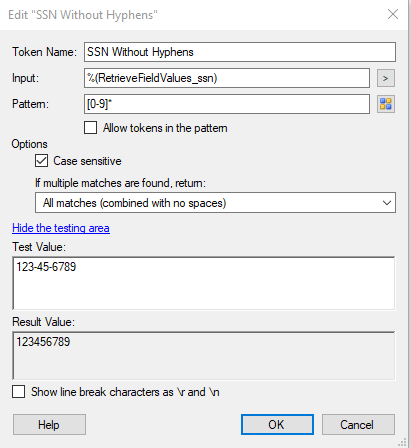This screenshot has width=411, height=448.
Task: Focus the Token Name text field
Action: click(240, 52)
